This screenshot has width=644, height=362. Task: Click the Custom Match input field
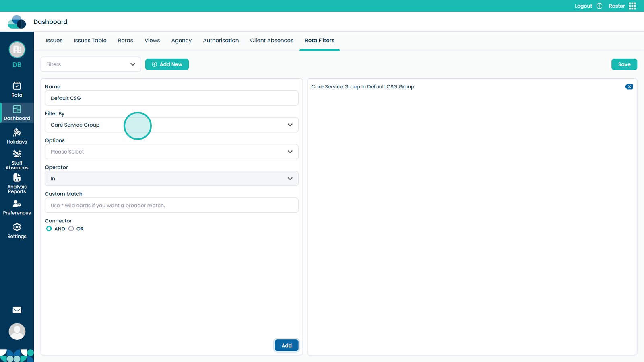coord(171,206)
